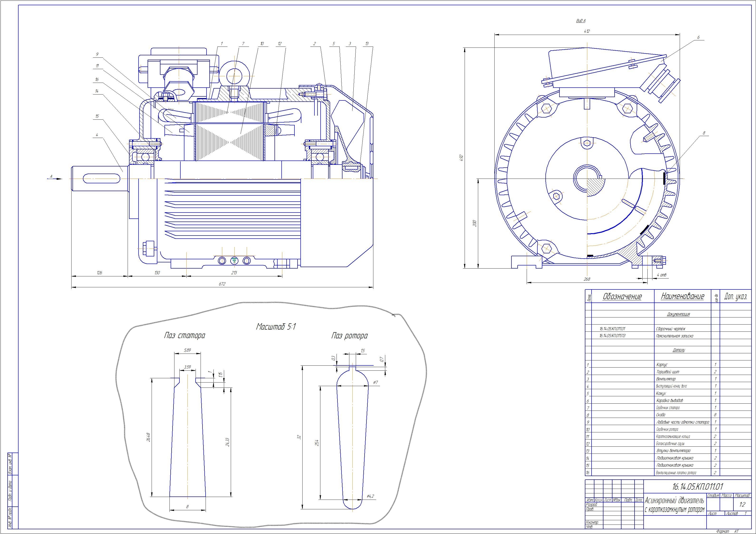
Task: Click the 672 overall length dimension
Action: pyautogui.click(x=222, y=284)
